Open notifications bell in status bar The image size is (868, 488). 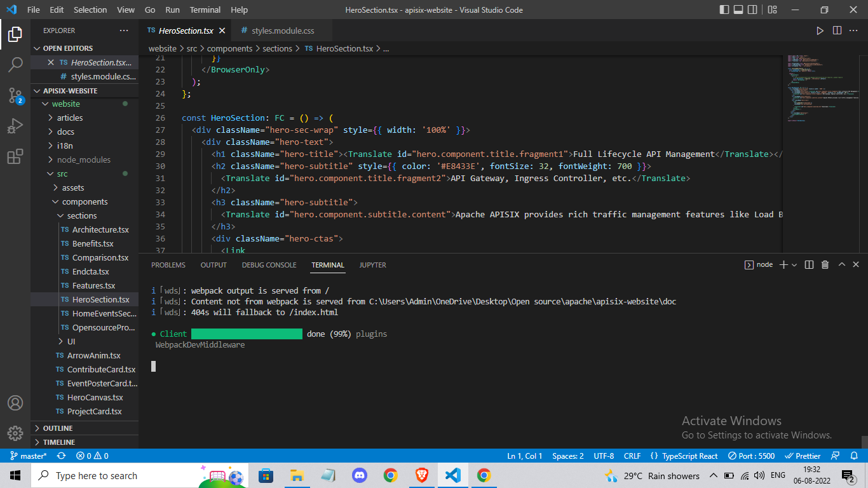click(x=855, y=456)
